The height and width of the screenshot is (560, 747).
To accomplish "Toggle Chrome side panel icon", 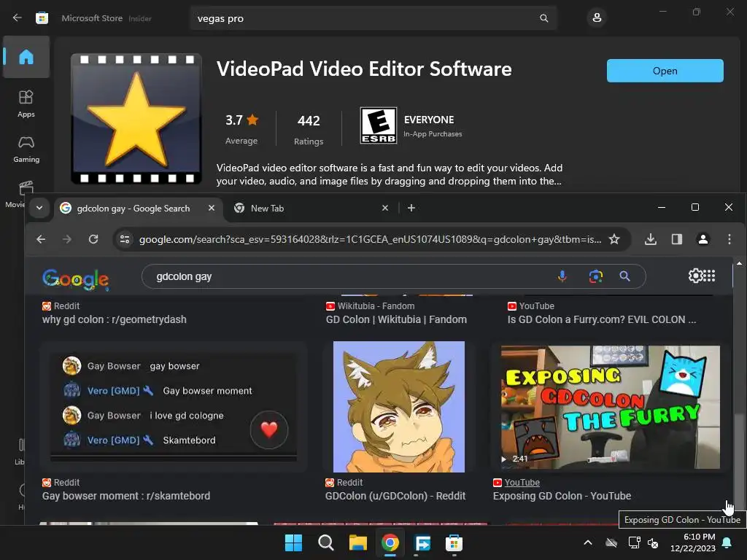I will 676,239.
